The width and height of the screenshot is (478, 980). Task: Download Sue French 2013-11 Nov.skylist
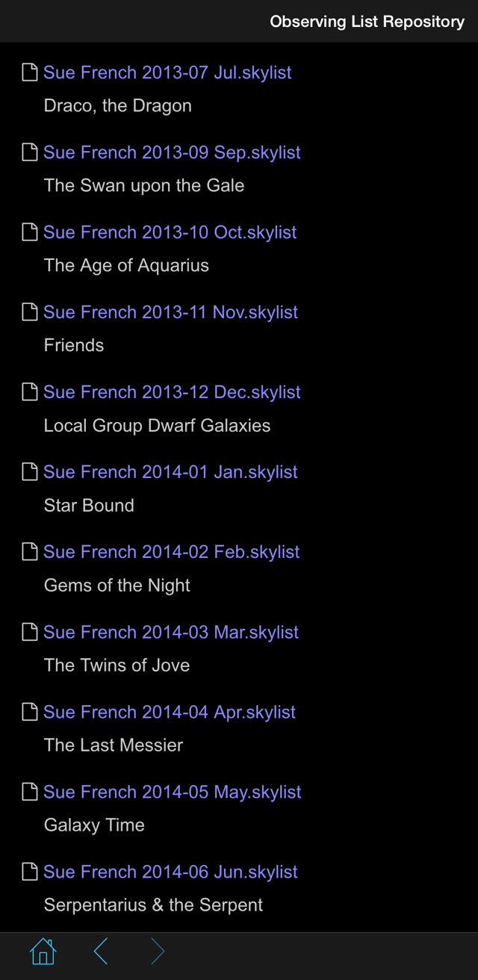[x=170, y=312]
